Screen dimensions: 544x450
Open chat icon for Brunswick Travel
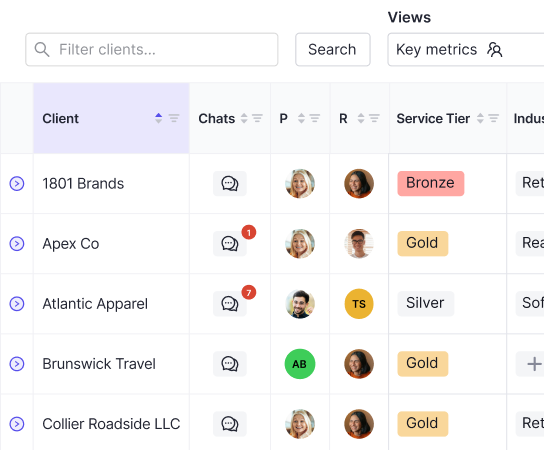coord(230,364)
